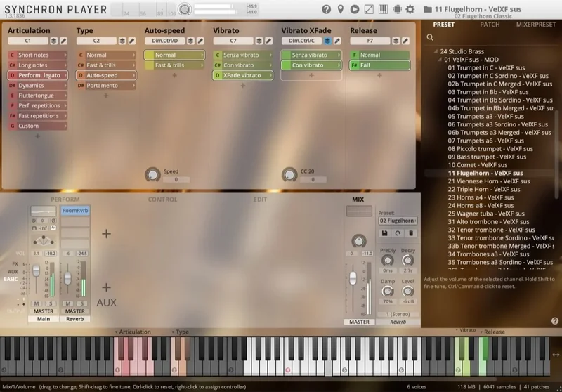Click the layers icon under Vibrato heading
The height and width of the screenshot is (392, 562).
pyautogui.click(x=259, y=41)
